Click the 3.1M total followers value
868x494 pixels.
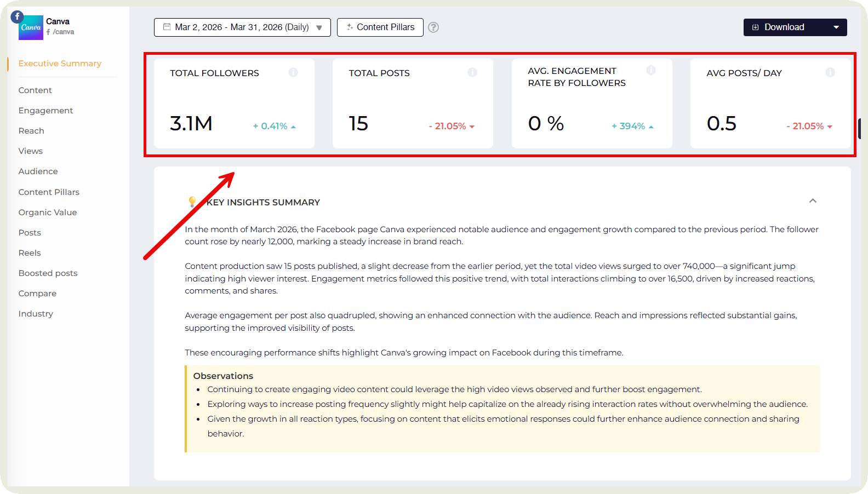(x=191, y=124)
